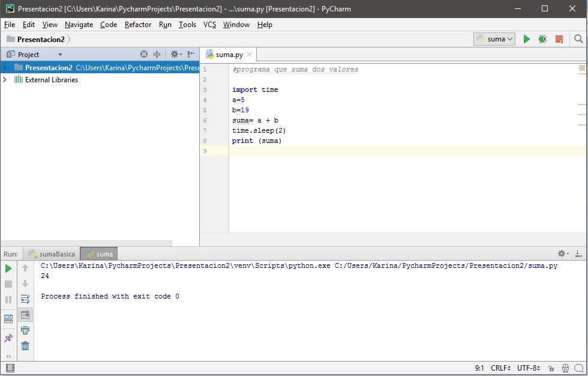The image size is (588, 376).
Task: Expand the External Libraries node
Action: click(x=5, y=79)
